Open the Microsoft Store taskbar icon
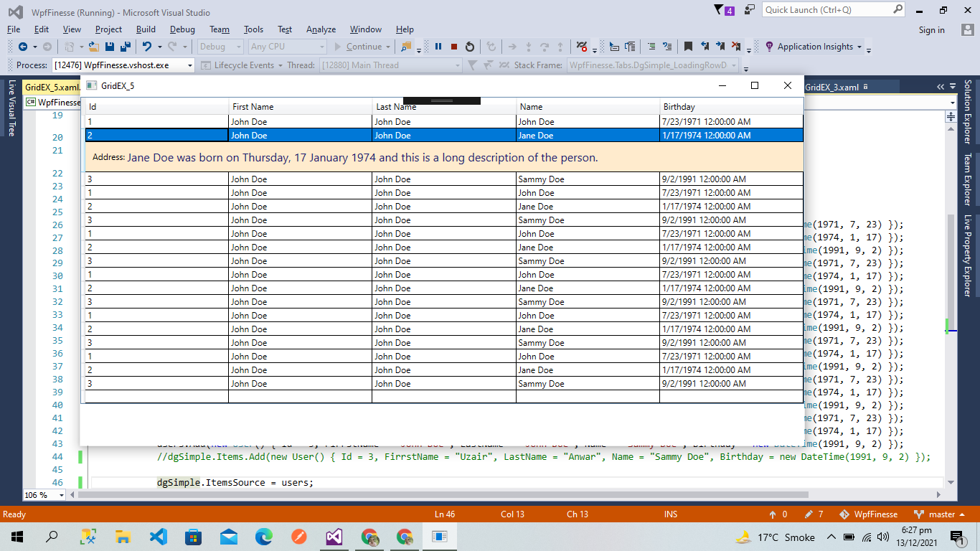The width and height of the screenshot is (980, 551). click(194, 537)
